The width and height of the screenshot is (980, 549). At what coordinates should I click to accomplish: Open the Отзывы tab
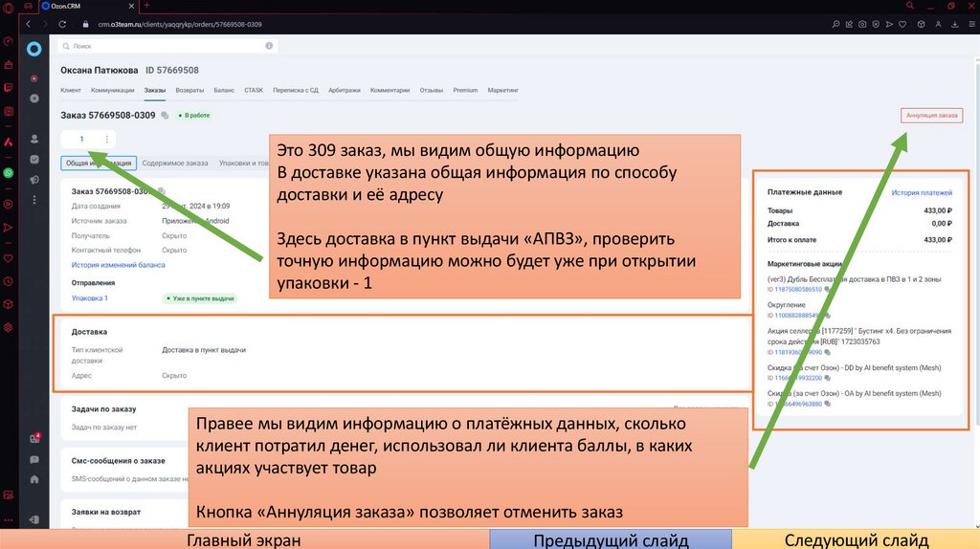tap(432, 90)
